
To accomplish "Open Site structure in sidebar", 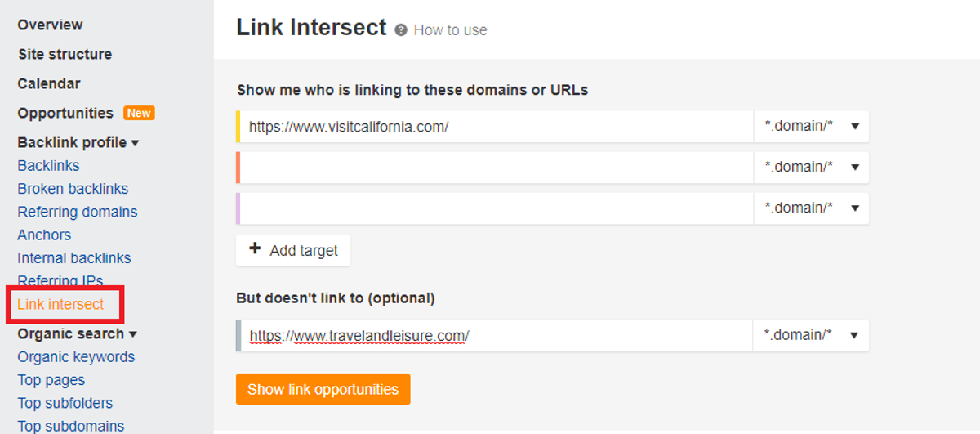I will coord(65,54).
